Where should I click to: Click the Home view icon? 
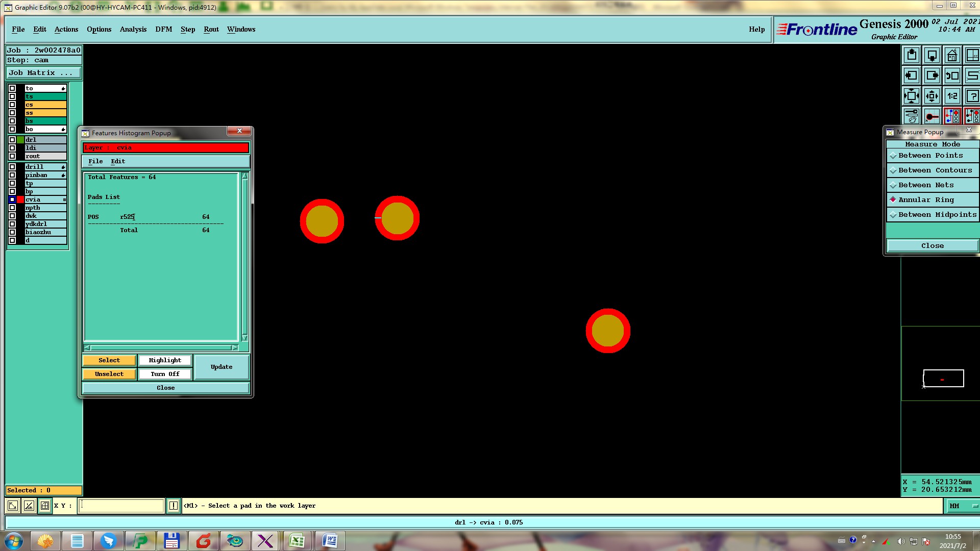coord(952,55)
